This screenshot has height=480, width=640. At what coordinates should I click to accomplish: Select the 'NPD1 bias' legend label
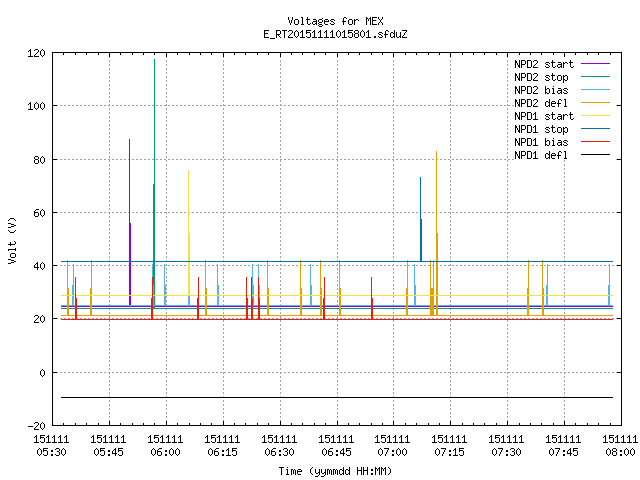coord(541,142)
